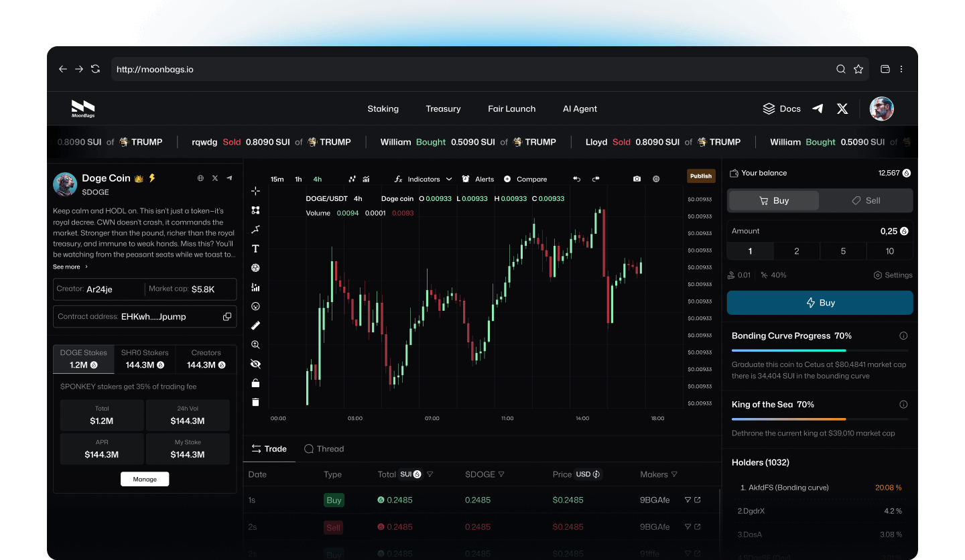
Task: Expand description with See more
Action: click(70, 267)
